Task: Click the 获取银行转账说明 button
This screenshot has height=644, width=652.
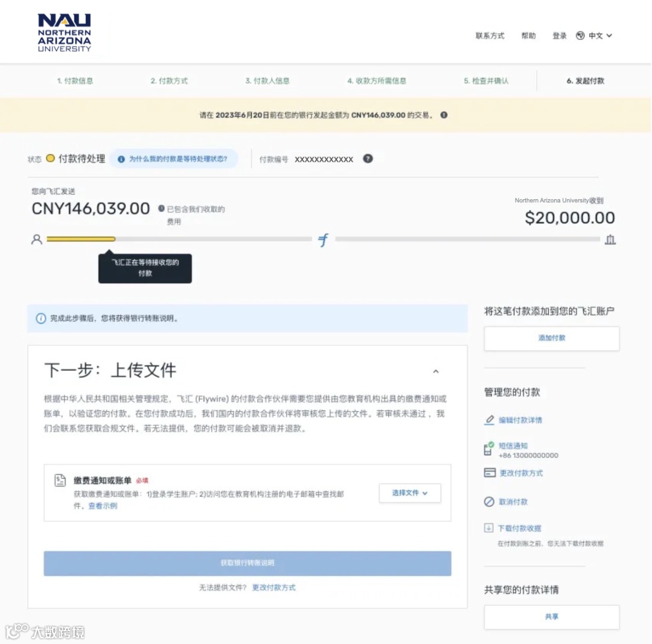Action: (248, 563)
